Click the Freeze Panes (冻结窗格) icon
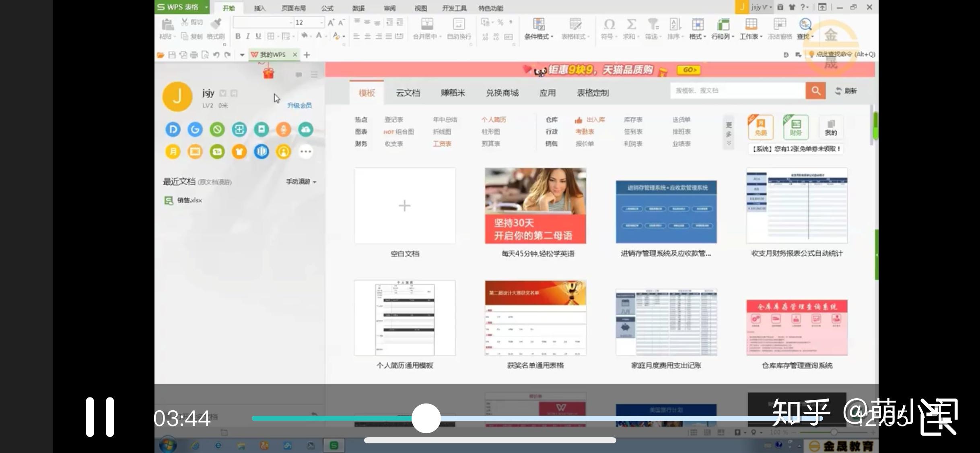 780,24
